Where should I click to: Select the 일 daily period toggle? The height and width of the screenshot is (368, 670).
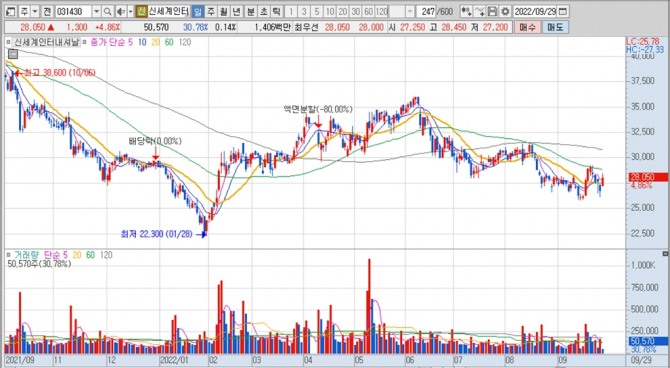pyautogui.click(x=197, y=12)
